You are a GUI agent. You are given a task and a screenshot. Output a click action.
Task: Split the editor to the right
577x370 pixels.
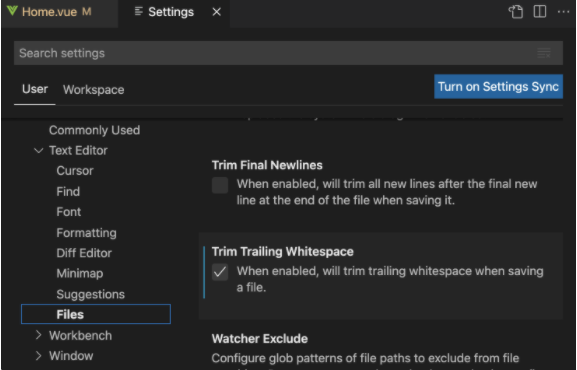pos(539,12)
